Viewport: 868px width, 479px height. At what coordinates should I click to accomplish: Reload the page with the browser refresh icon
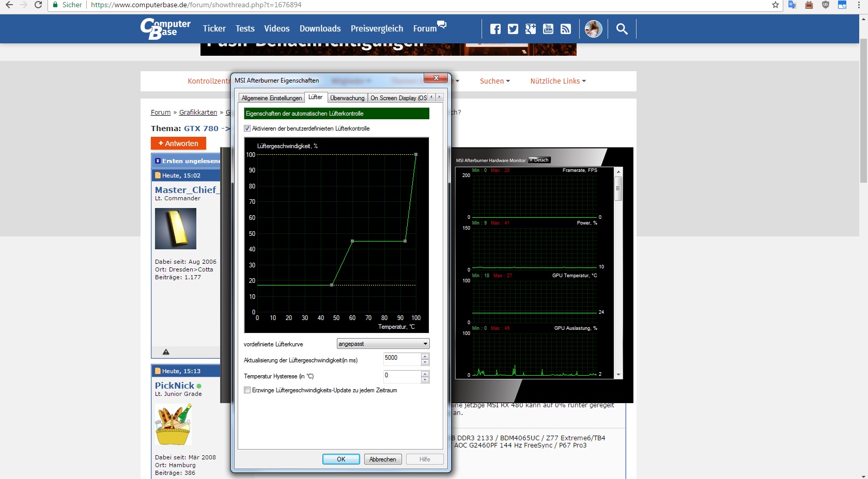[38, 5]
